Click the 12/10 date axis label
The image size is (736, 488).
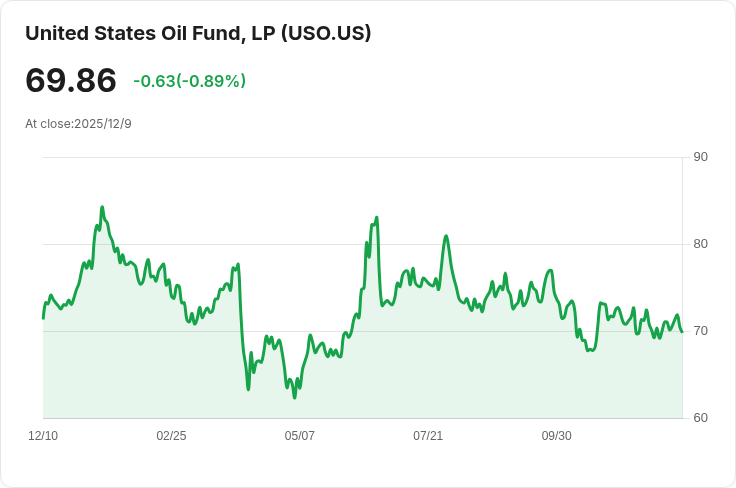pos(43,436)
